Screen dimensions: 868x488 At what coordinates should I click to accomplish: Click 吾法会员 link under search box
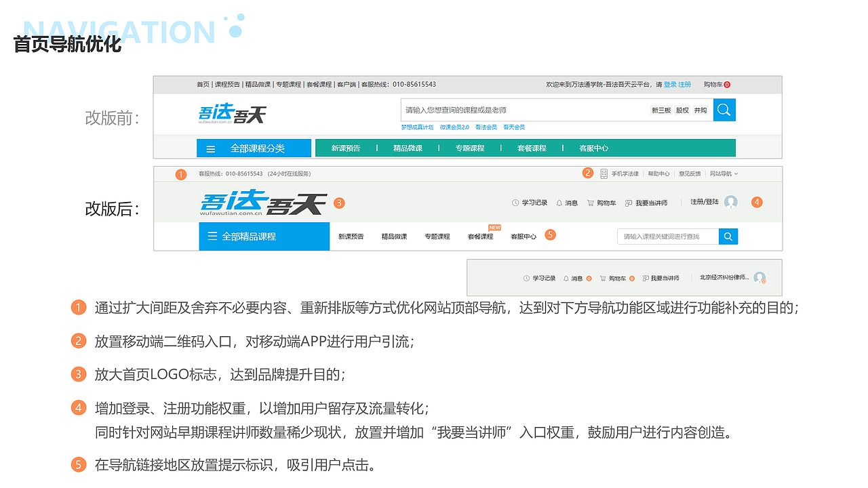pyautogui.click(x=486, y=127)
